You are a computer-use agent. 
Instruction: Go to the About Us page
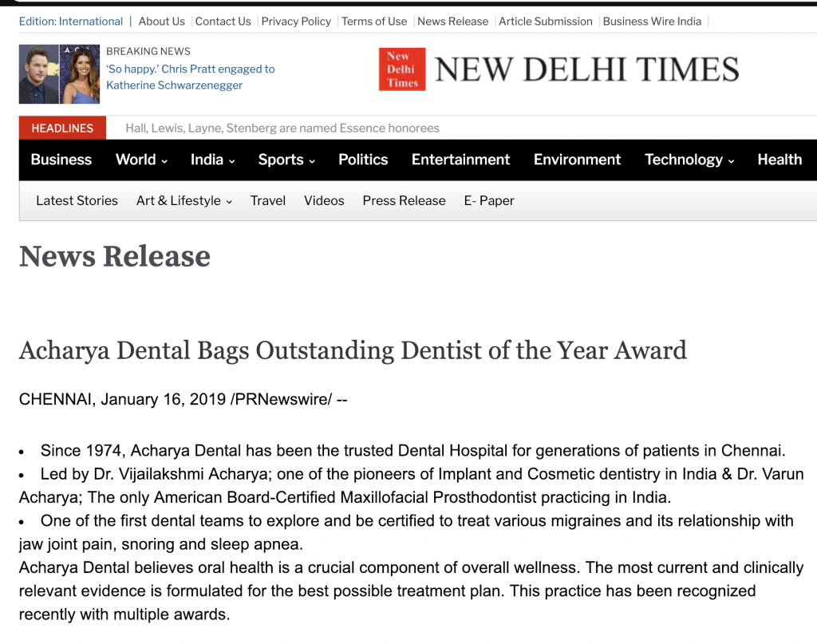(x=161, y=22)
